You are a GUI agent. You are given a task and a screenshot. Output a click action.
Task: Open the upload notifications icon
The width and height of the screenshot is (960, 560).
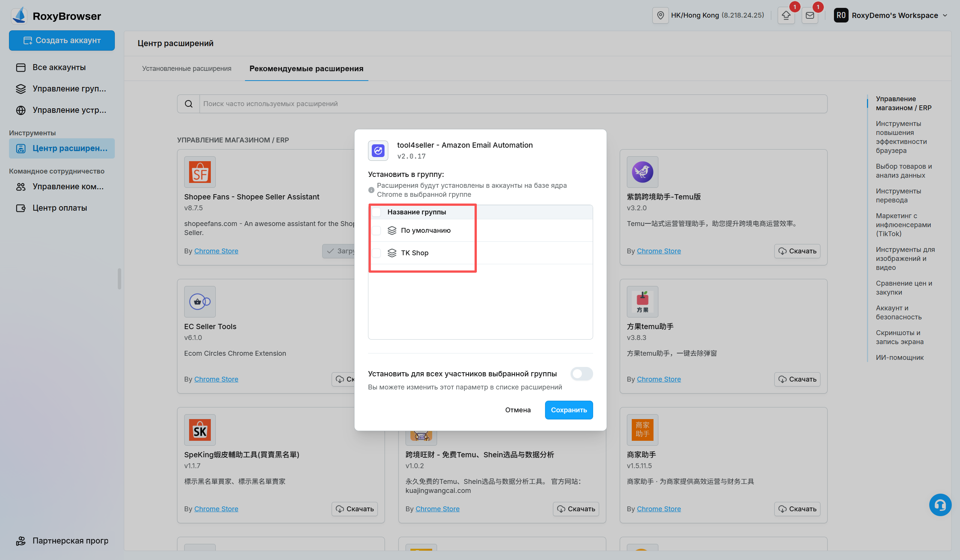coord(786,15)
